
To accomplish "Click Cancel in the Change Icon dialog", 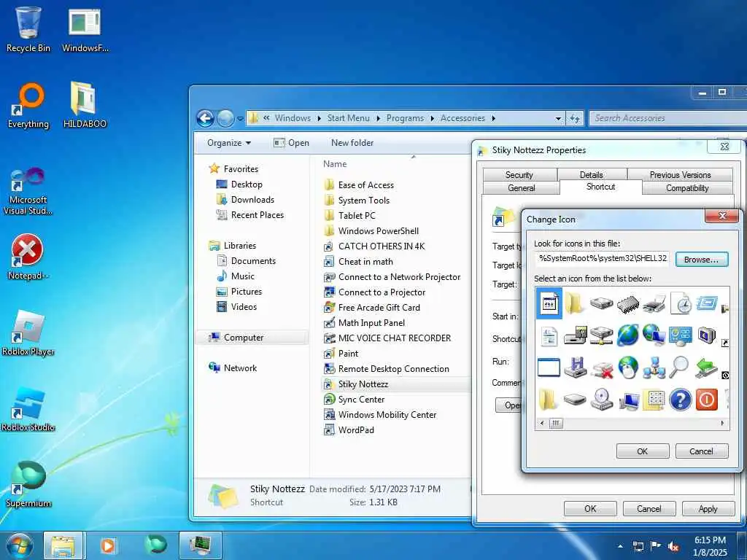I will [x=701, y=451].
